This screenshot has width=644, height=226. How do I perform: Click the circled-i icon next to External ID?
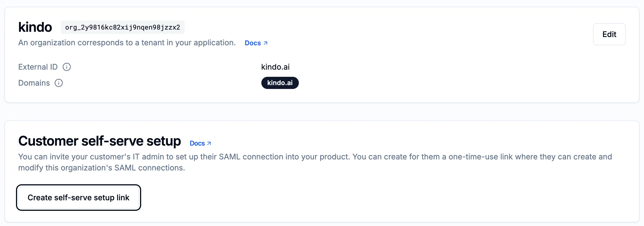coord(67,67)
